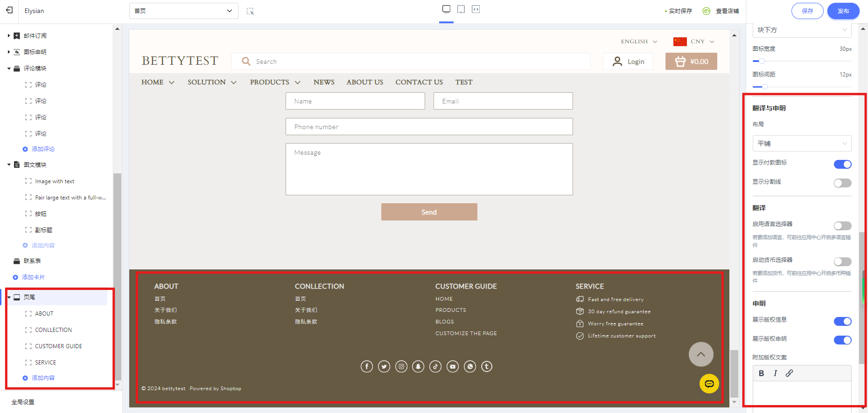Viewport: 868px width, 413px height.
Task: Click the yellow chat bubble icon
Action: [709, 384]
